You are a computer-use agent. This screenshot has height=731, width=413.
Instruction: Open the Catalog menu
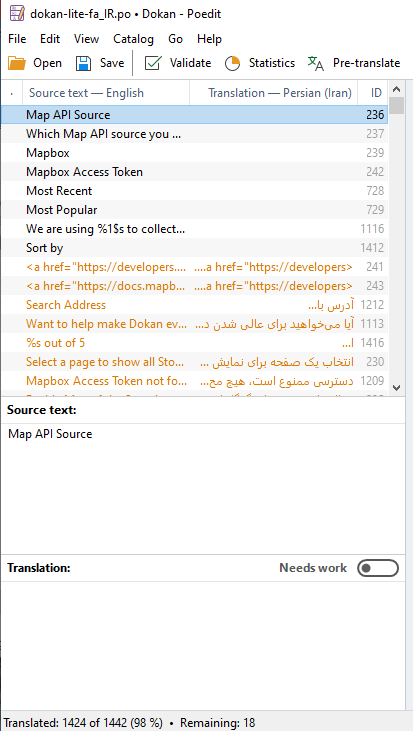133,39
